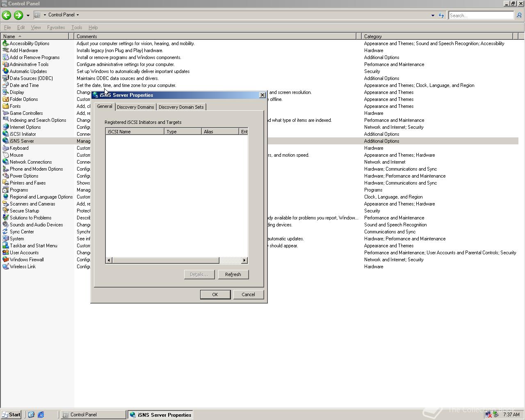Sort by the Type column header
This screenshot has width=525, height=420.
pyautogui.click(x=183, y=132)
